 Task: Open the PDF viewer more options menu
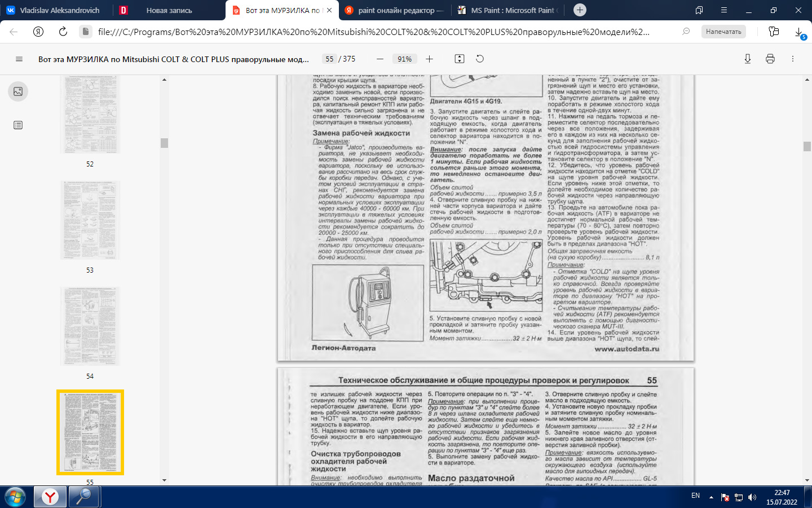[x=793, y=59]
